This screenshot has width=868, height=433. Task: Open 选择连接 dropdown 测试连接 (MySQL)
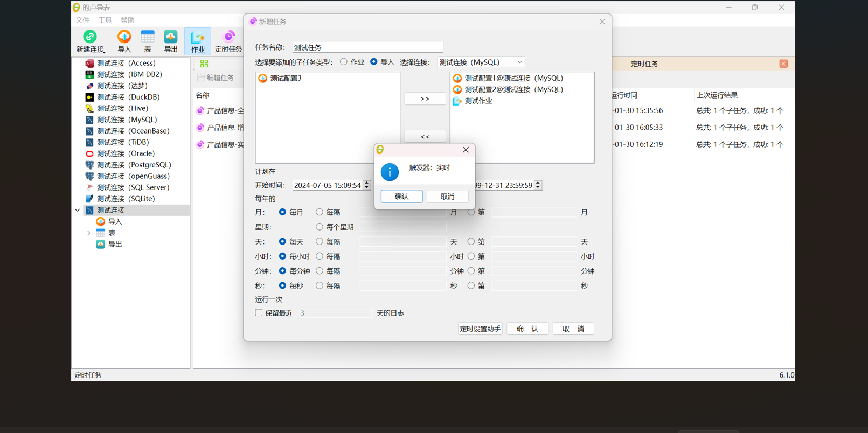point(481,62)
